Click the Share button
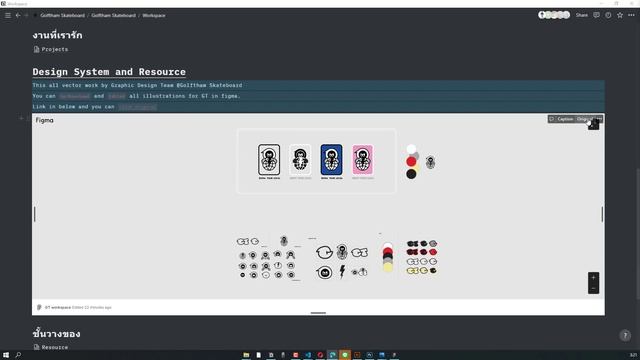Screen dimensions: 640x360 click(x=582, y=15)
